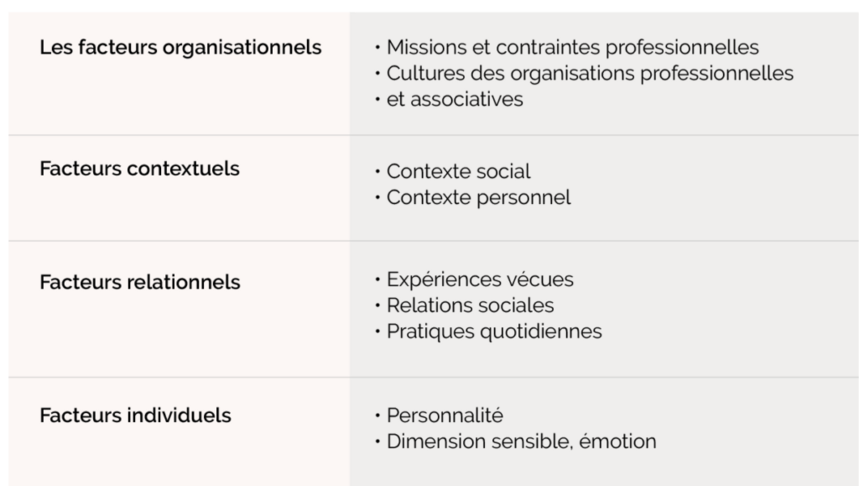The image size is (859, 486).
Task: Click bullet point before 'Expériences vécues'
Action: point(377,279)
